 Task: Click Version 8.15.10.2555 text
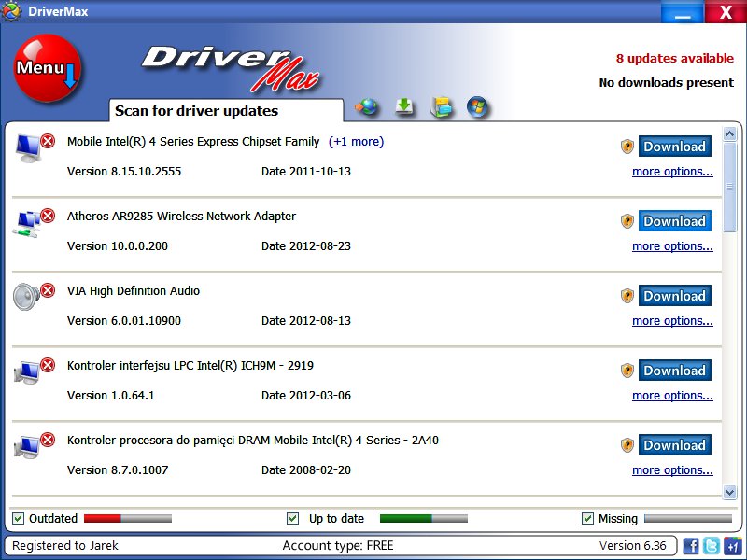coord(124,172)
